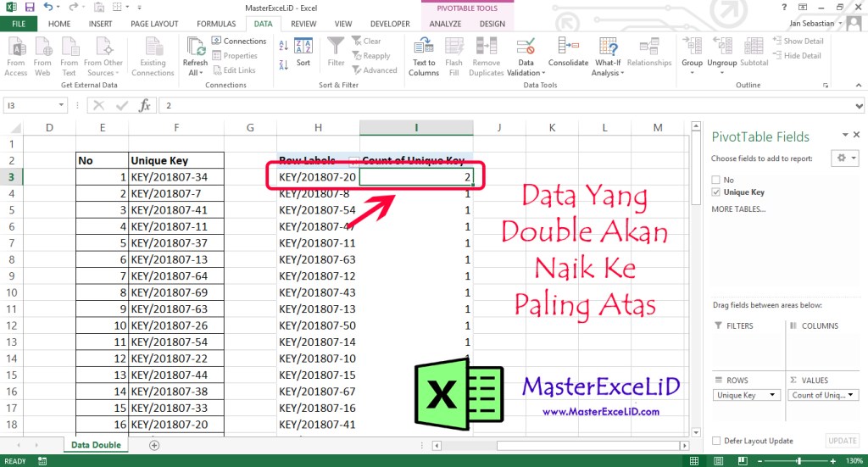Click the Save icon in quick access toolbar
Screen dimensions: 868x467
click(x=30, y=7)
